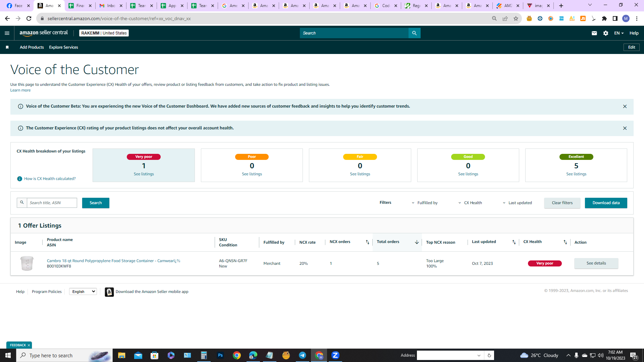Image resolution: width=644 pixels, height=362 pixels.
Task: Open the browser extensions puzzle icon
Action: coord(604,19)
